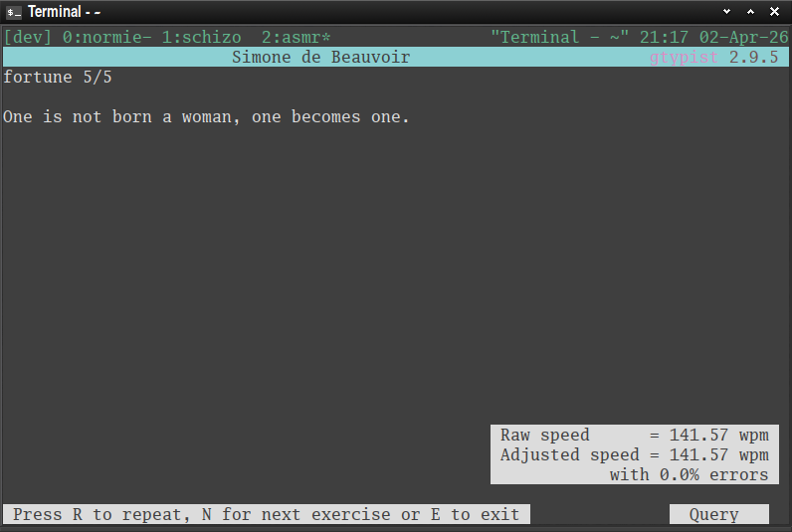Click the Adjusted speed result line
This screenshot has width=792, height=532.
pyautogui.click(x=635, y=454)
